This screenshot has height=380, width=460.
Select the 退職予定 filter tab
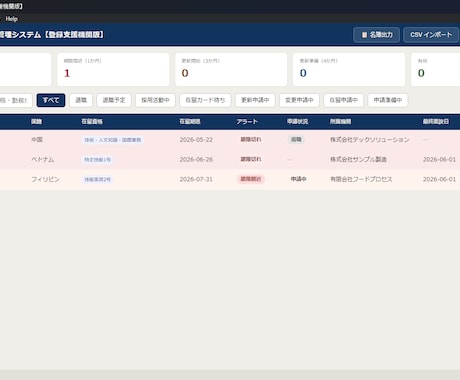[x=114, y=100]
